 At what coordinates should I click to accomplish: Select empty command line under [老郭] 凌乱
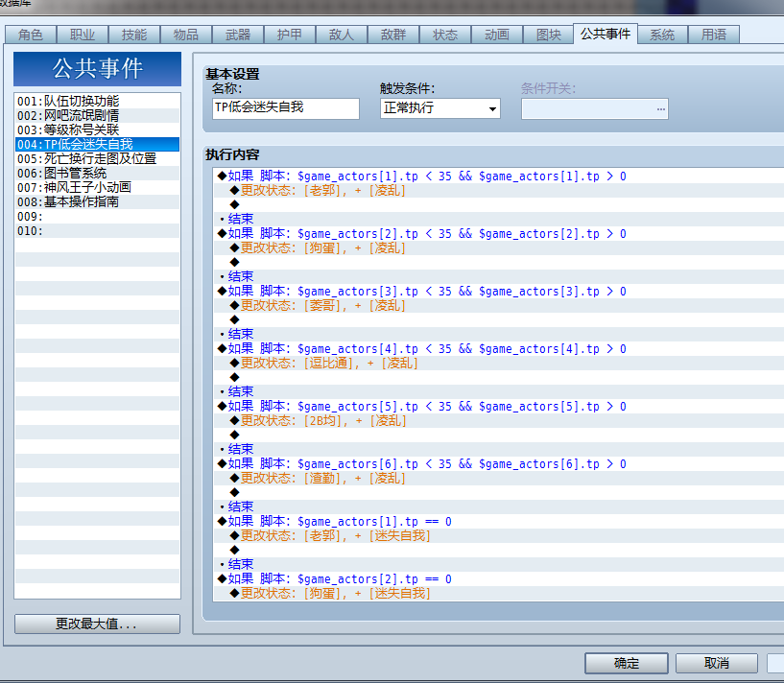tap(498, 204)
